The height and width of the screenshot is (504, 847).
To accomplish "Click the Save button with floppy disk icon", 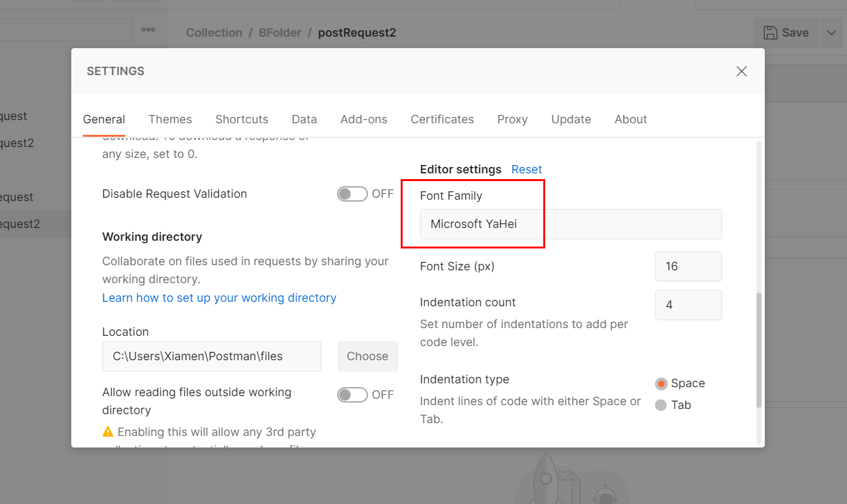I will tap(786, 33).
